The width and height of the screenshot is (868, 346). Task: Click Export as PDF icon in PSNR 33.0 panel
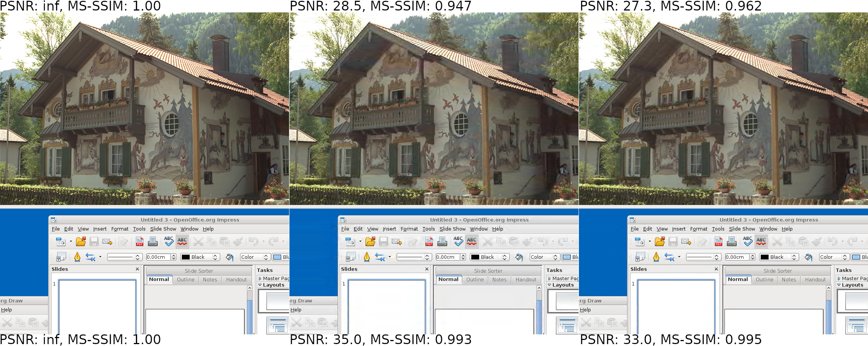pyautogui.click(x=719, y=241)
